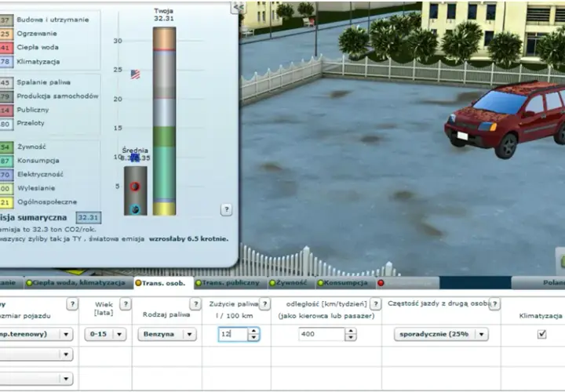Click the 'wzrosłaby 6.5 krotnie.' text
This screenshot has height=392, width=565.
[189, 238]
